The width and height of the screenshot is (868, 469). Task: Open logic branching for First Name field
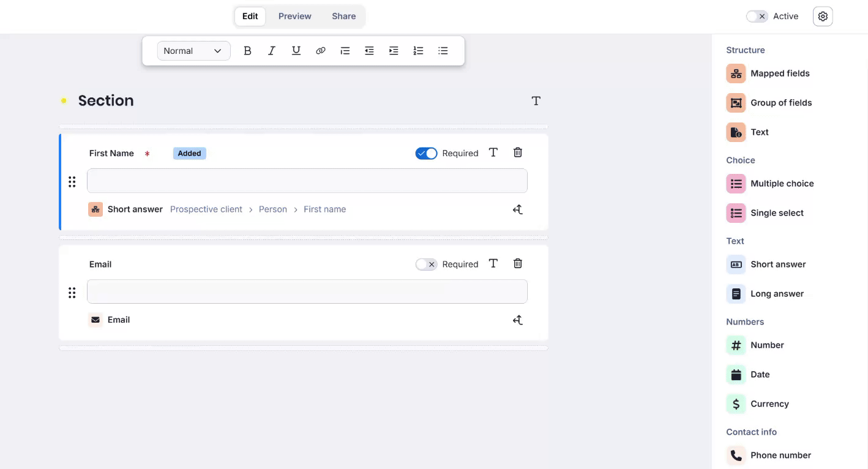[518, 209]
